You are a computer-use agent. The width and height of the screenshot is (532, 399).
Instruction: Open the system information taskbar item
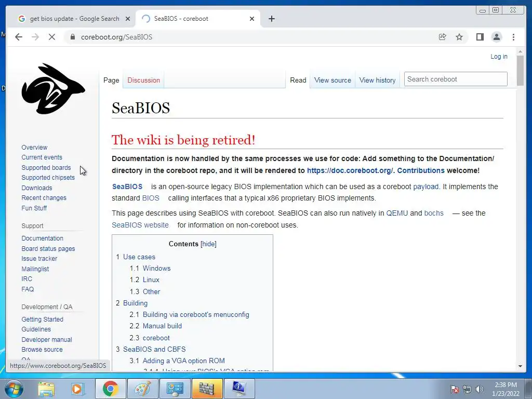239,389
